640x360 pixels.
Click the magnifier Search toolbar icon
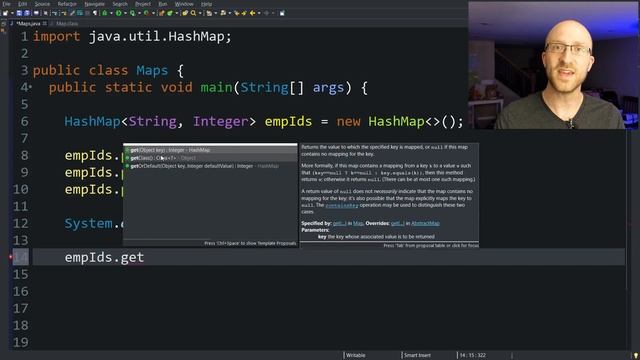193,13
